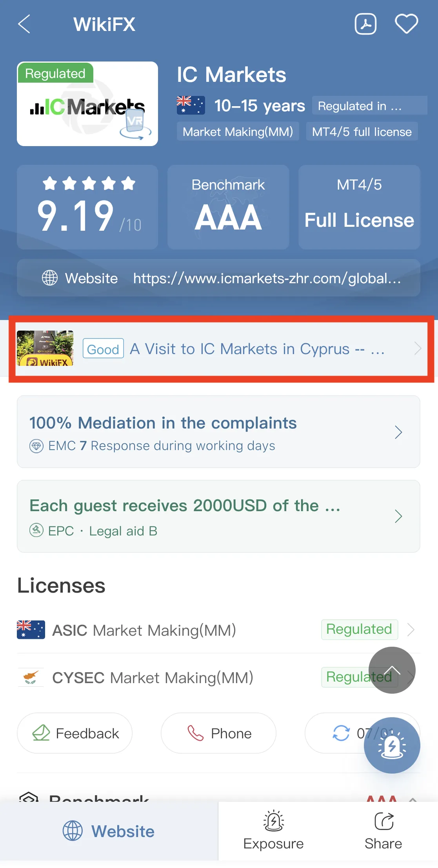This screenshot has height=868, width=438.
Task: Open Website button in bottom bar
Action: [109, 831]
